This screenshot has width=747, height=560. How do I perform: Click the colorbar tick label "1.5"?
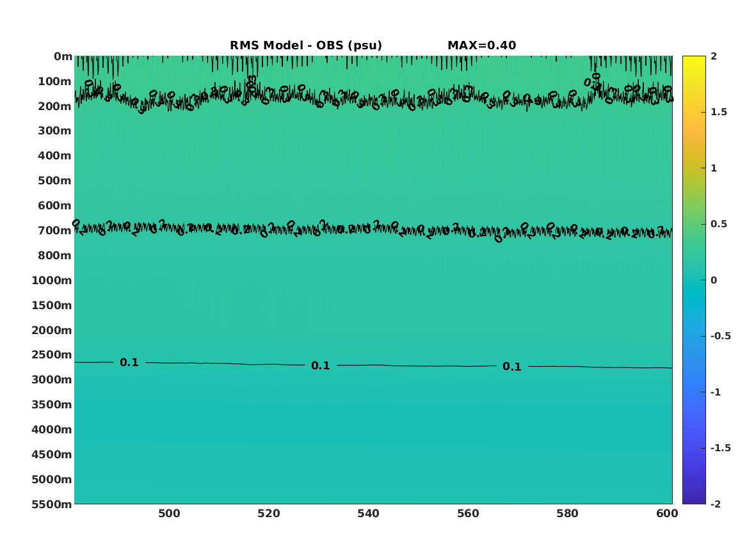point(719,112)
